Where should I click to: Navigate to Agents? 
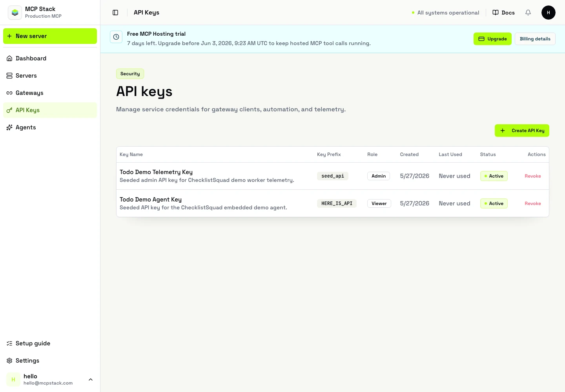[50, 127]
